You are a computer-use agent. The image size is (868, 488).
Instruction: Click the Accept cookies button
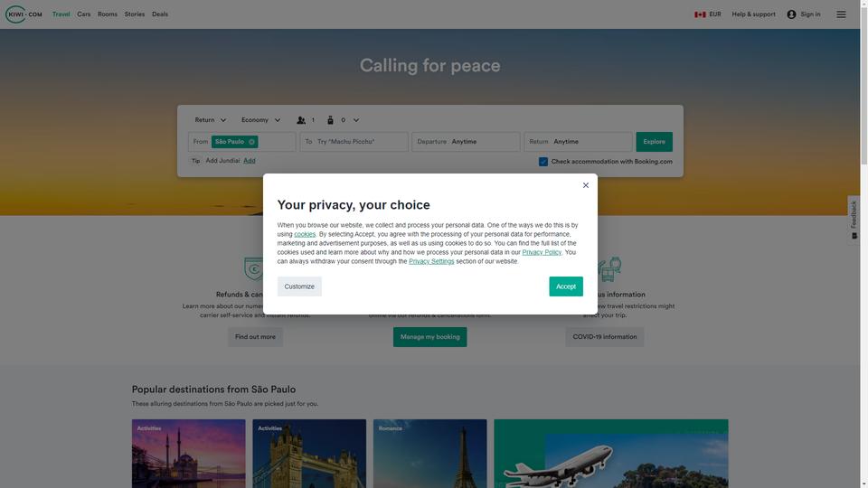click(566, 286)
